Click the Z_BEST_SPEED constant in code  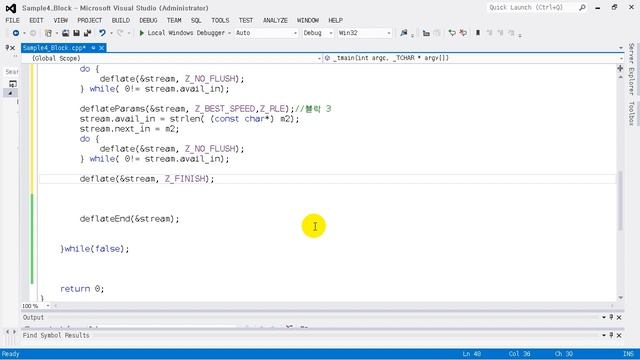[225, 109]
